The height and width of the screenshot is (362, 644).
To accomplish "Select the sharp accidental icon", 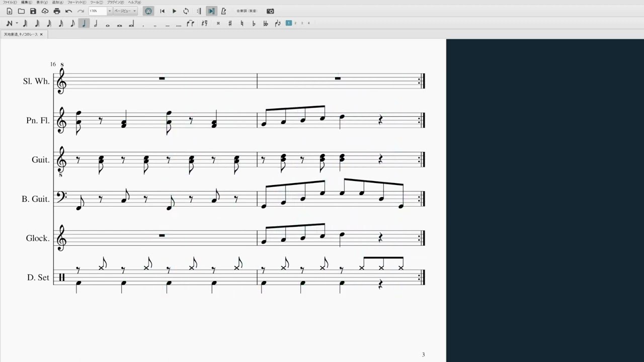I will point(230,23).
